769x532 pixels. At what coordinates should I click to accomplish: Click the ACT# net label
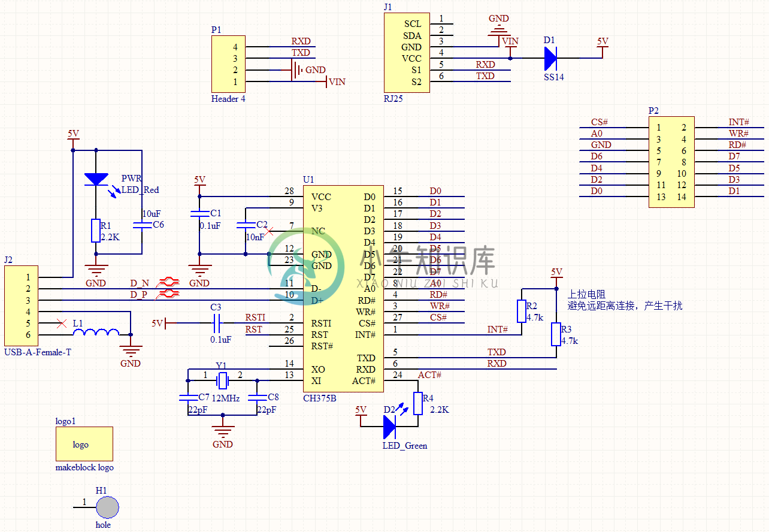pos(429,375)
